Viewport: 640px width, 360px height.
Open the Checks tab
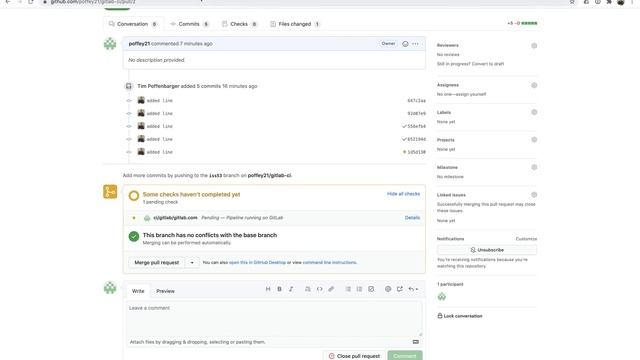[x=240, y=24]
